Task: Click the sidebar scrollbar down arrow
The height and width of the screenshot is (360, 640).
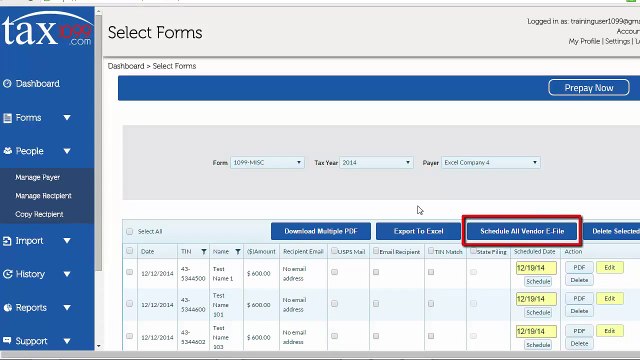Action: (98, 346)
